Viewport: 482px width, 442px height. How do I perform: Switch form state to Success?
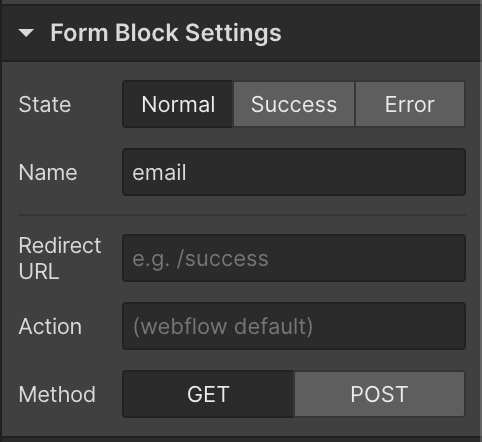click(x=294, y=104)
